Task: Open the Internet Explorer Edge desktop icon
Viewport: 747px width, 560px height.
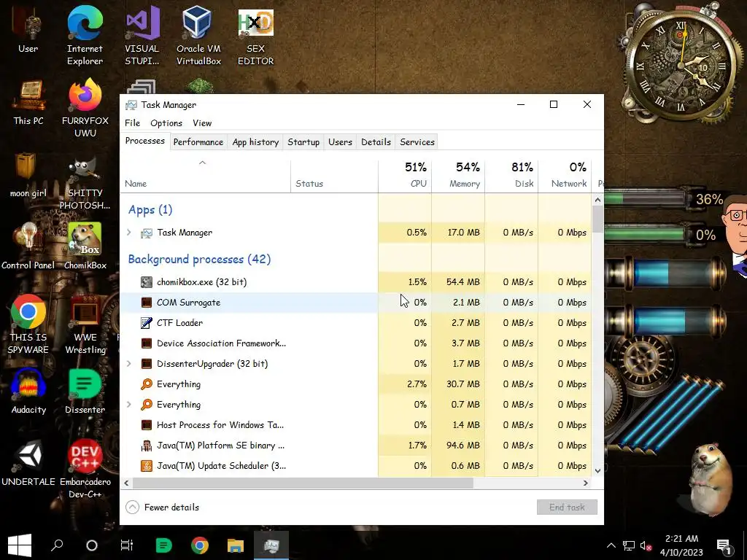Action: 85,36
